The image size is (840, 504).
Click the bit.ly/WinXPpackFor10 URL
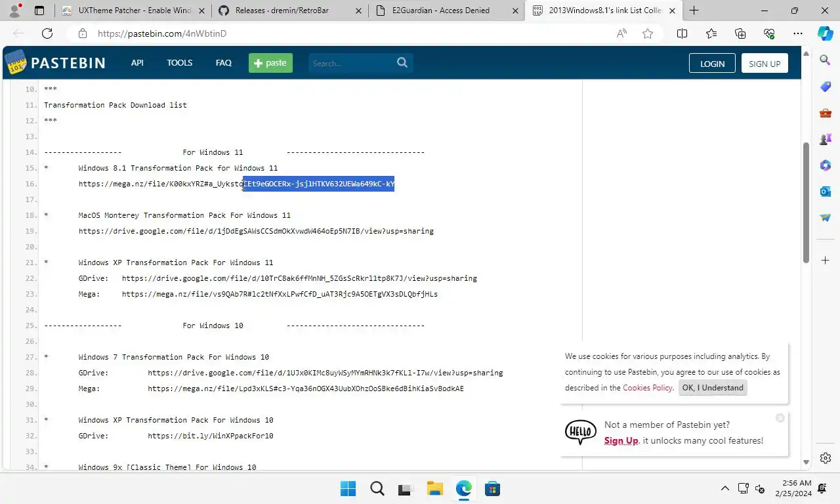click(211, 436)
